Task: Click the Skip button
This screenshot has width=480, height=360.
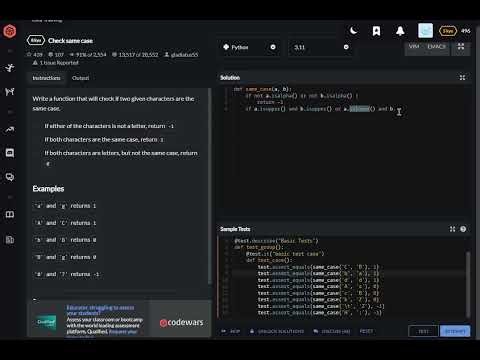Action: (230, 331)
